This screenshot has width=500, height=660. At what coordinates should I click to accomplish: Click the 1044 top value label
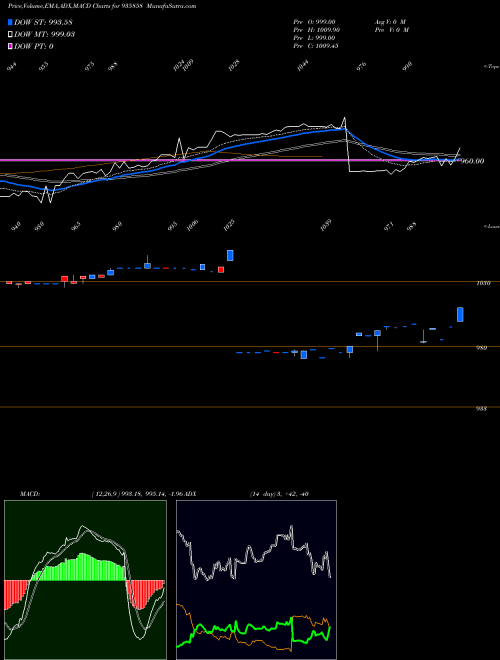click(303, 65)
